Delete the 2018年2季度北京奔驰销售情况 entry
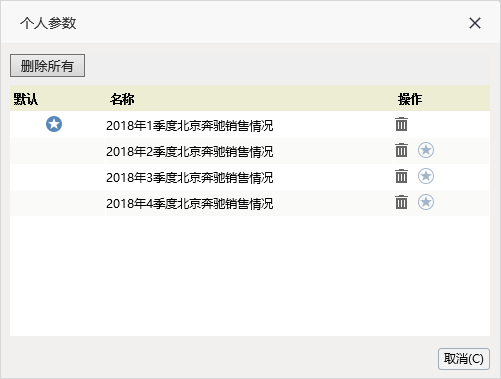 click(401, 150)
